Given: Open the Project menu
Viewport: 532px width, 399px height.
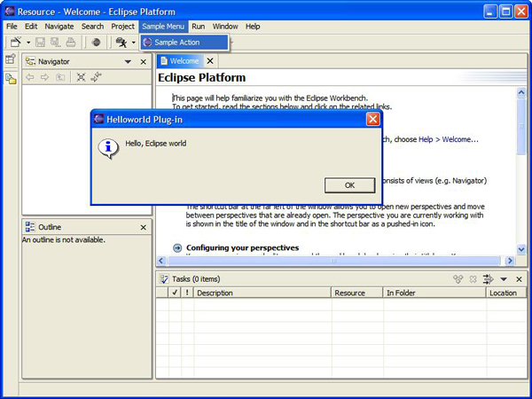Looking at the screenshot, I should (123, 27).
